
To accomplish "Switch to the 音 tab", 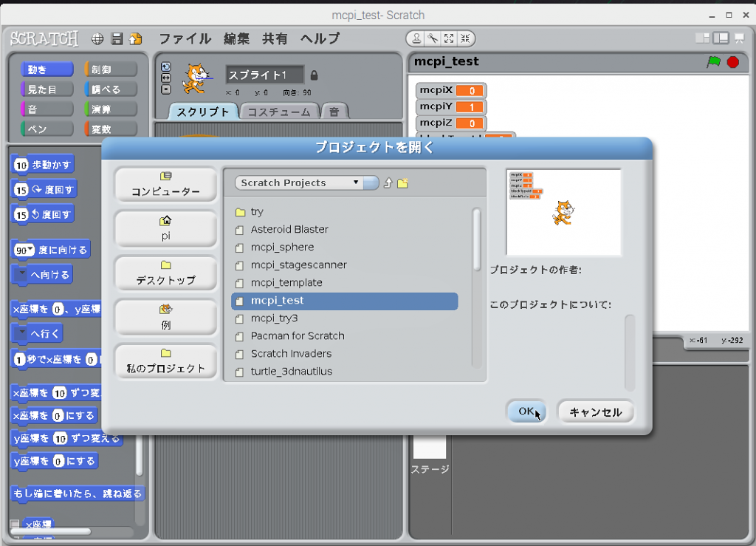I will click(334, 112).
